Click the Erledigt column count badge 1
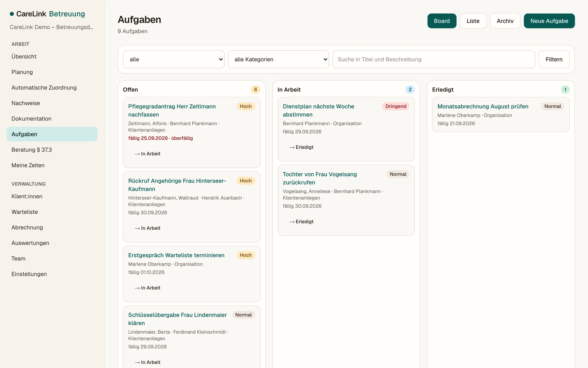 tap(565, 90)
